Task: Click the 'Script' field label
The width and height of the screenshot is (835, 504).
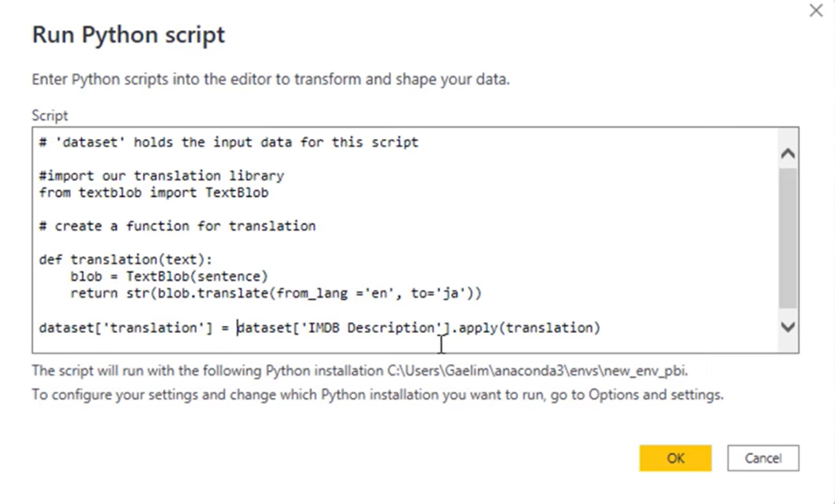Action: point(50,116)
